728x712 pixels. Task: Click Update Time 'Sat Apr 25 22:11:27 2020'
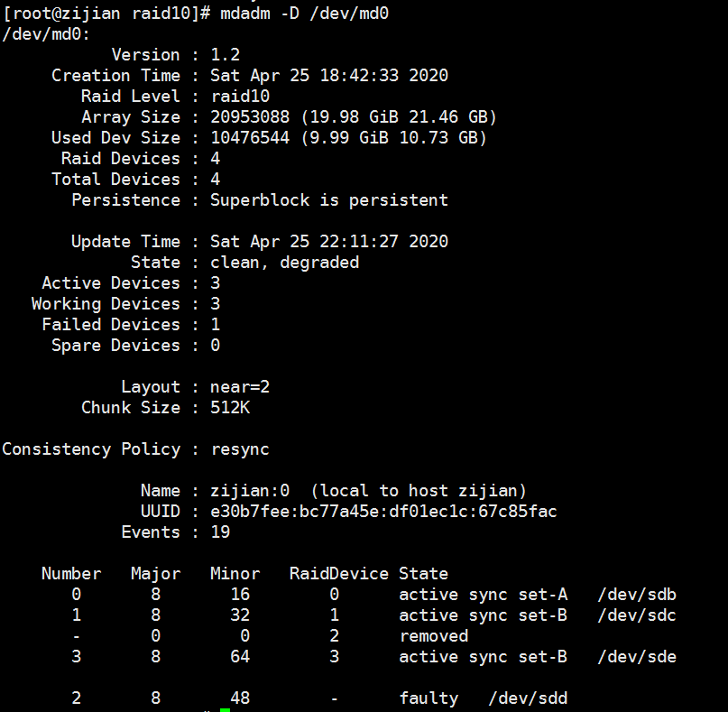329,242
